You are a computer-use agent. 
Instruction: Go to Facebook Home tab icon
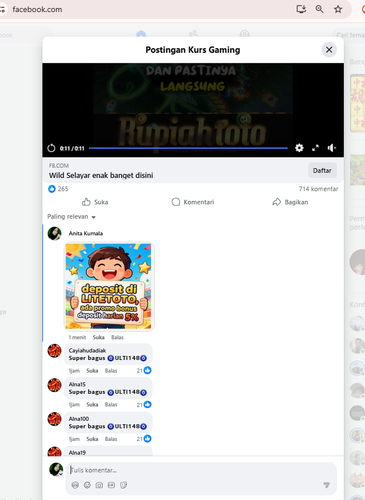click(141, 33)
